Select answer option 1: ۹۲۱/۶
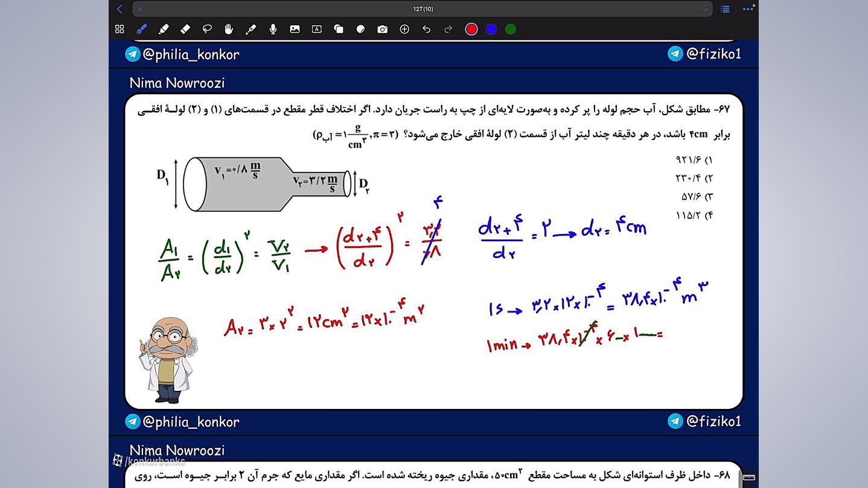The image size is (868, 488). [x=694, y=160]
